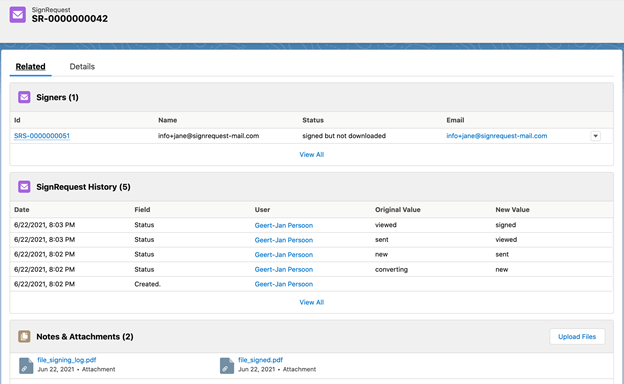The image size is (624, 384).
Task: Click the Name column header in Signers
Action: click(168, 120)
